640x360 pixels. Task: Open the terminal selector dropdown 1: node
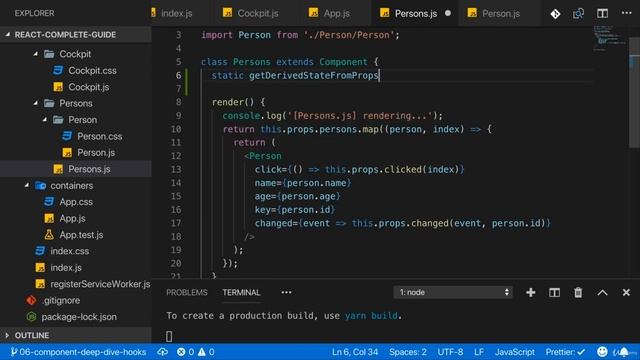pyautogui.click(x=453, y=292)
